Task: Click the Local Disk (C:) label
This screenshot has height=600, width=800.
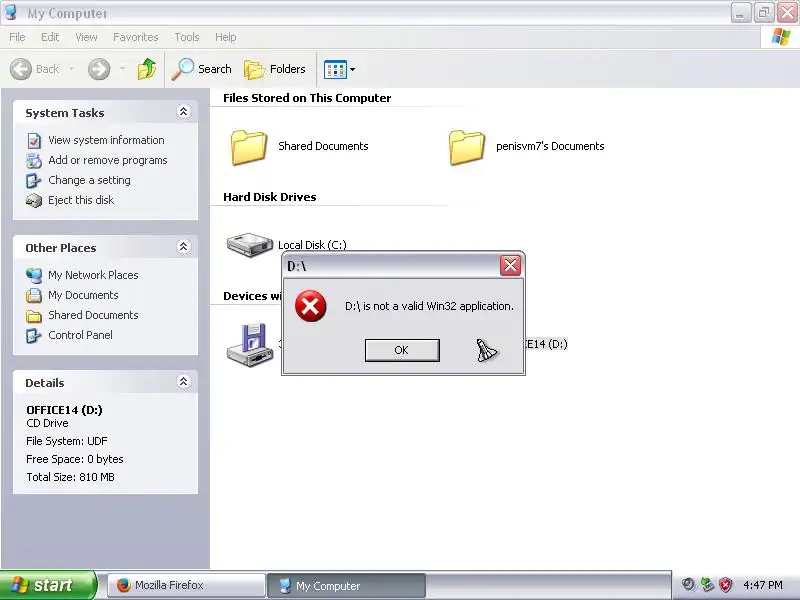Action: [x=312, y=245]
